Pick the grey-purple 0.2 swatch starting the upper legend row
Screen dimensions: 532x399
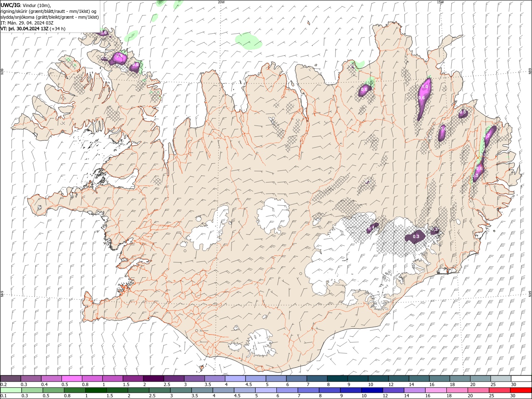coord(10,379)
